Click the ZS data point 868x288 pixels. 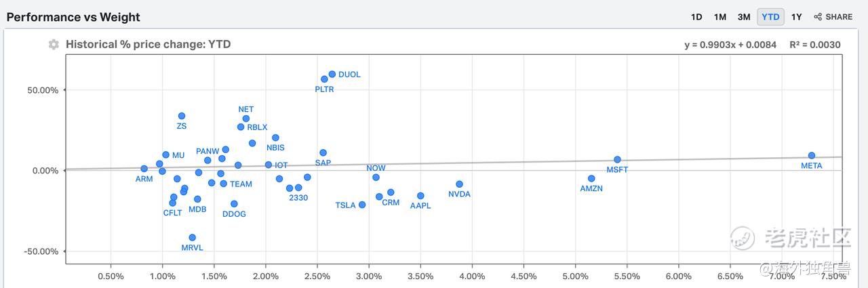point(182,116)
